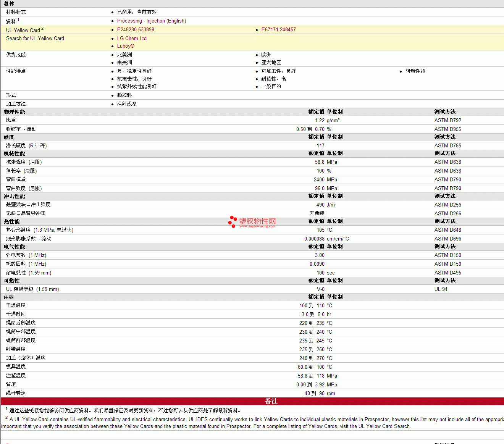Click the 弯曲模量 value 2400 MPa

325,180
